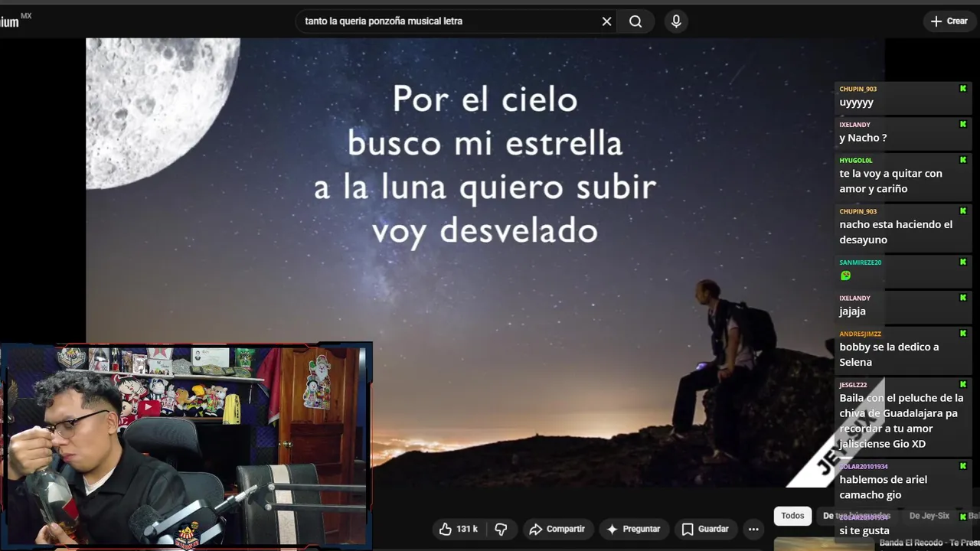
Task: Click green emote in SANMIREZE20's message
Action: pos(845,275)
